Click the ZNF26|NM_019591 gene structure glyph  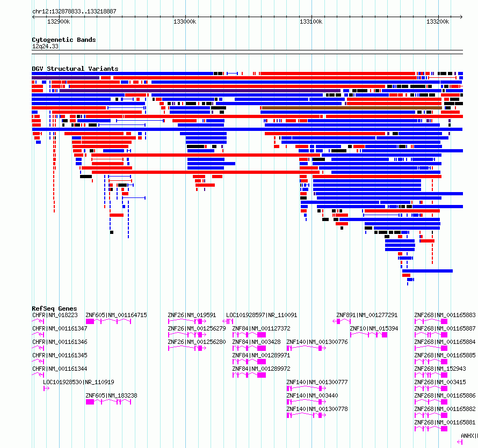[x=187, y=321]
